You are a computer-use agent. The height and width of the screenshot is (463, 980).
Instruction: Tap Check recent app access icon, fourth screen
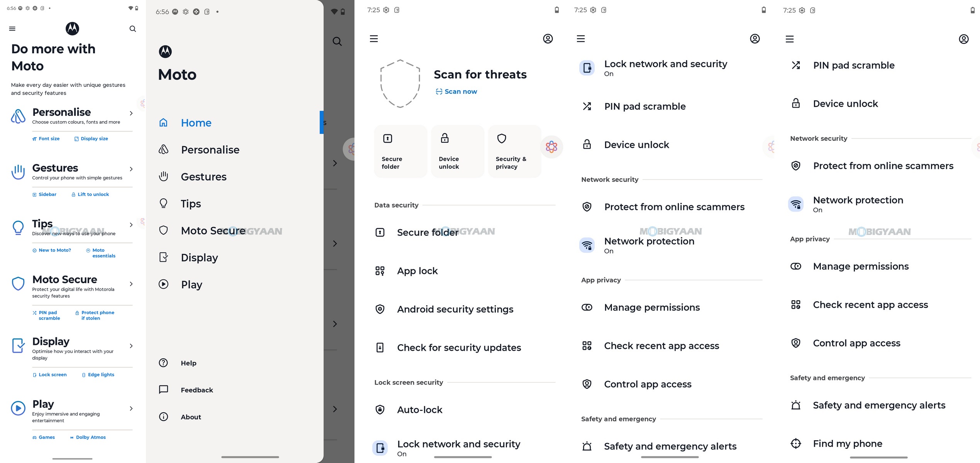[587, 346]
